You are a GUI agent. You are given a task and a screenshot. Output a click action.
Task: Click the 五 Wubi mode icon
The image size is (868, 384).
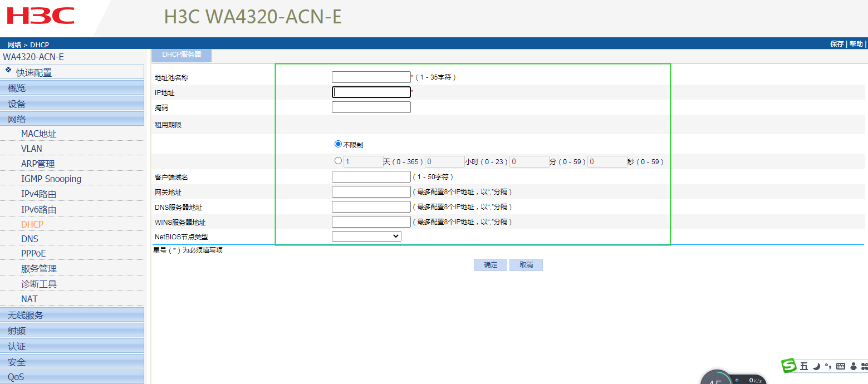click(x=804, y=366)
